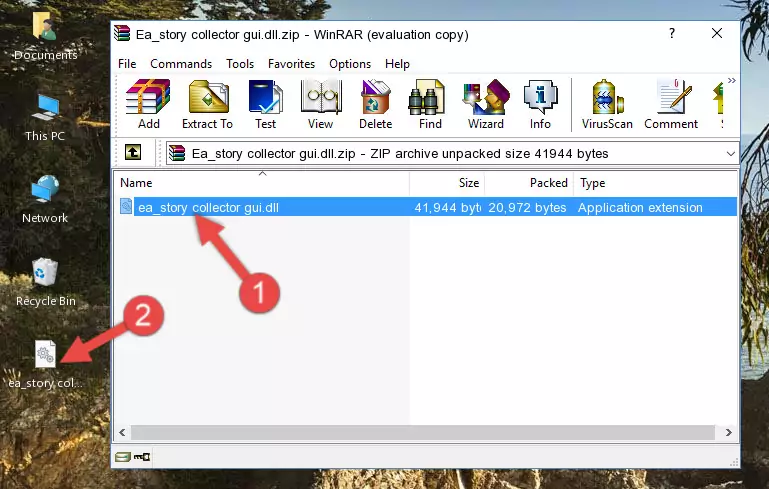Viewport: 769px width, 489px height.
Task: Open the archive path dropdown
Action: pos(730,154)
